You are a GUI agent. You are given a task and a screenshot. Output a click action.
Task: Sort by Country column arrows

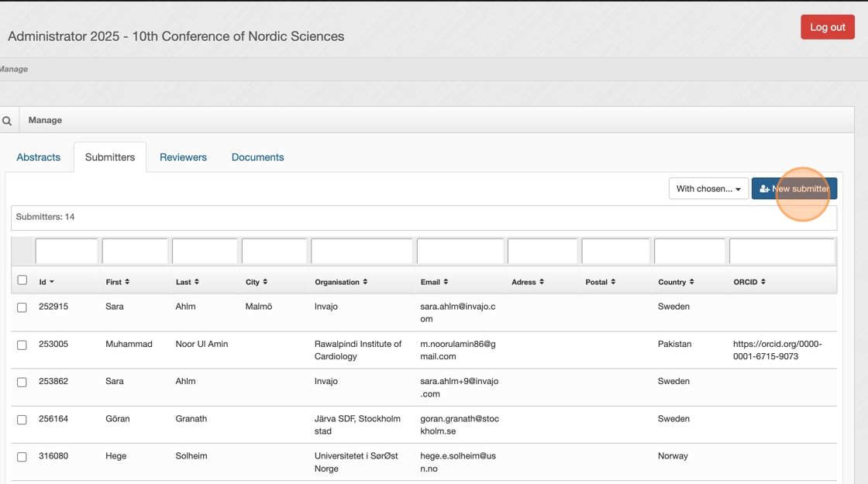691,282
